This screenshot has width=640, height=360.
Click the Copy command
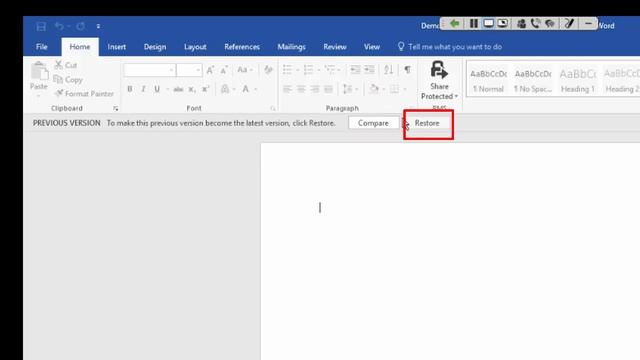point(68,80)
